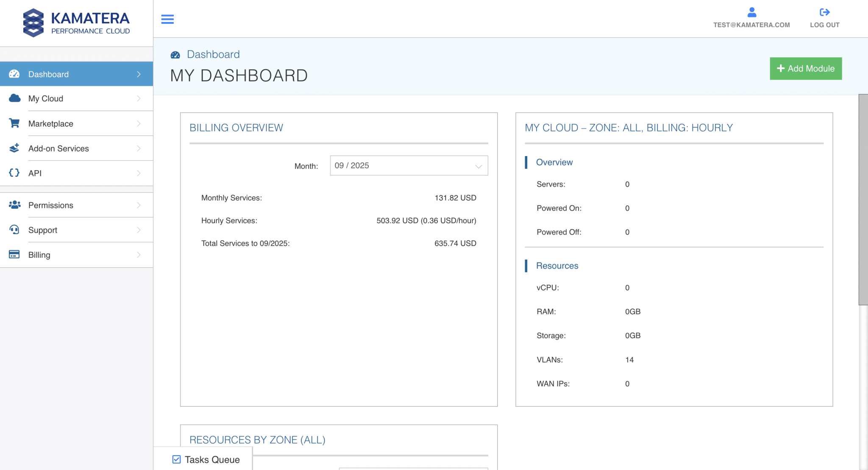This screenshot has width=868, height=470.
Task: Open the Add-on Services menu item
Action: click(x=58, y=148)
